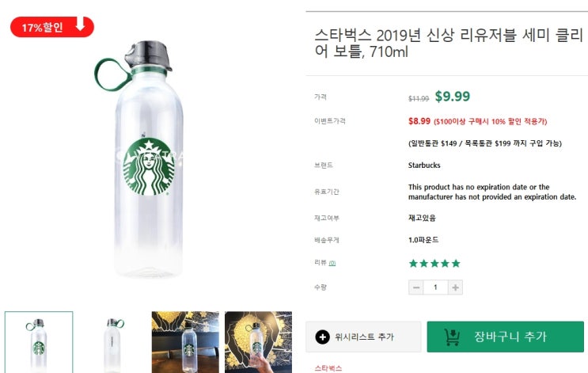Screen dimensions: 588x373
Task: Click the red 스타벅스 link at bottom
Action: pos(328,368)
